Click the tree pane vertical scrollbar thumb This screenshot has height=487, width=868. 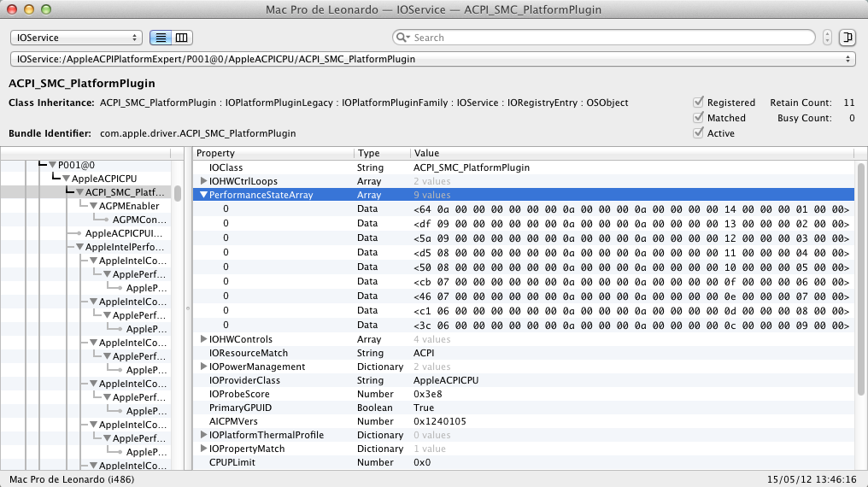[x=178, y=193]
